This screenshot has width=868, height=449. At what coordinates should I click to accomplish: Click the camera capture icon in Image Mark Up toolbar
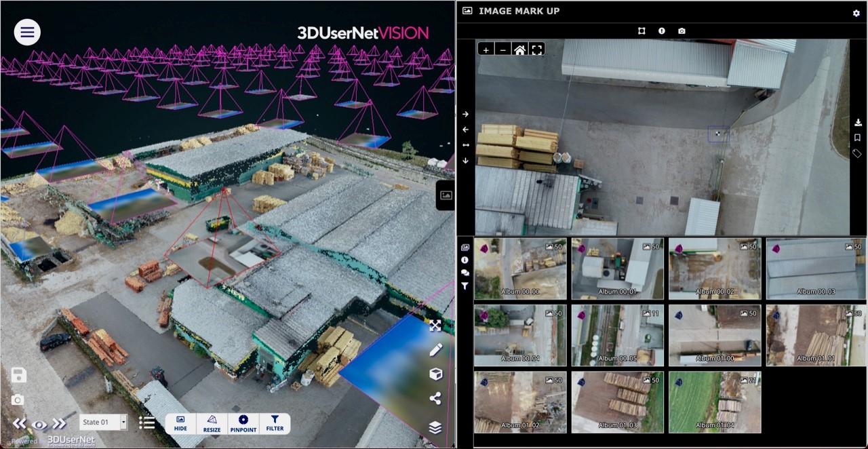pyautogui.click(x=682, y=31)
